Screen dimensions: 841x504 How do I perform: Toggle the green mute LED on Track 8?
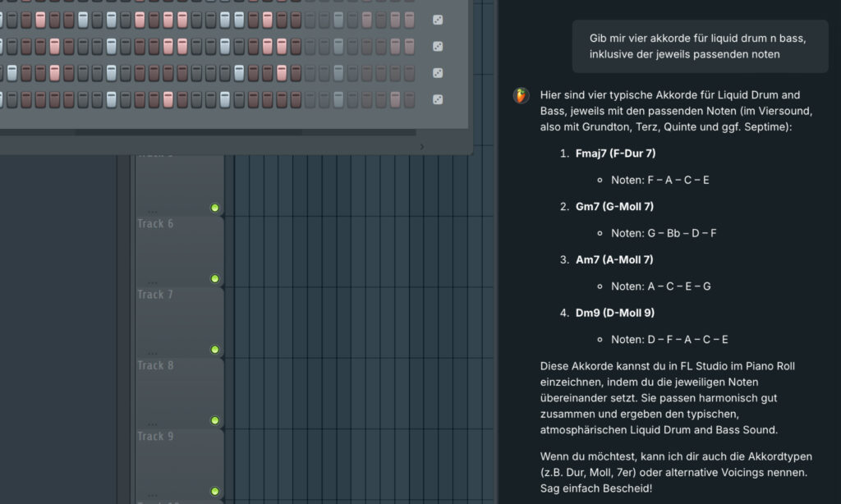(214, 420)
